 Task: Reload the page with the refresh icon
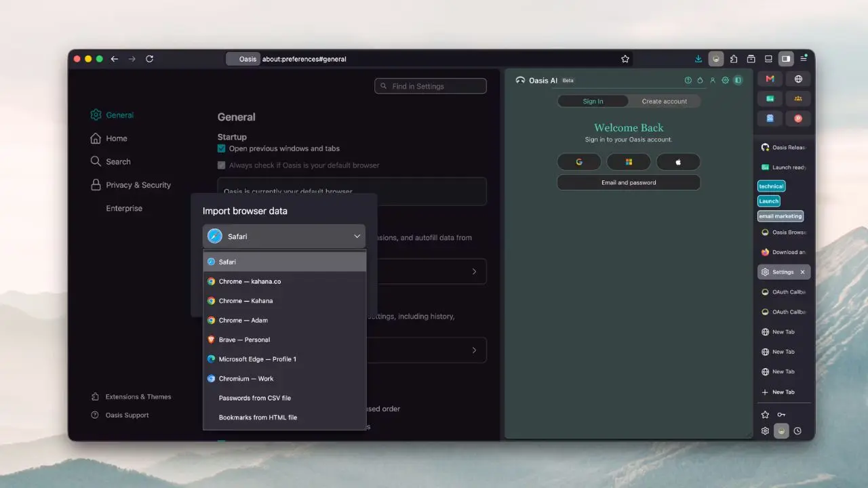[x=149, y=59]
